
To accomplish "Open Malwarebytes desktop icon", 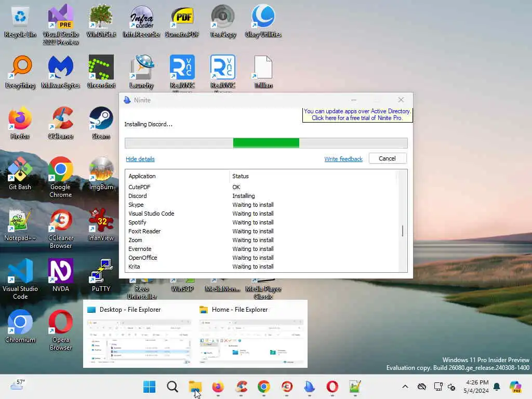I will click(61, 72).
